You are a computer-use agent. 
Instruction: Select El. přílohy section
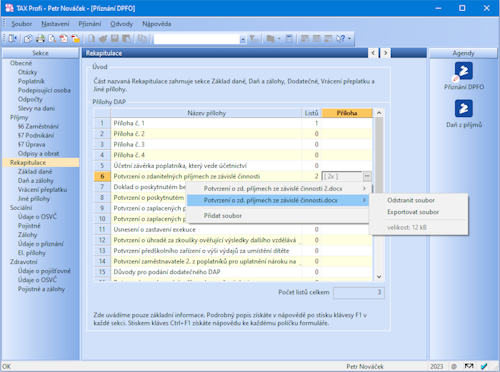32,253
